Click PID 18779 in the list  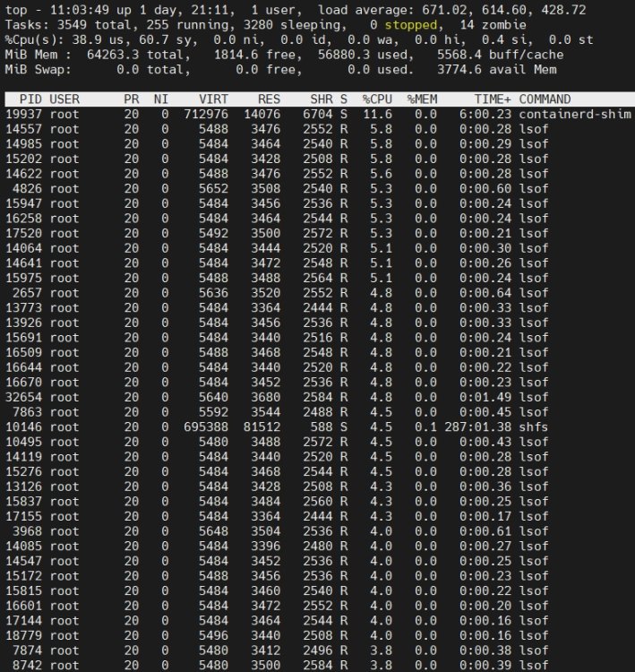[24, 635]
